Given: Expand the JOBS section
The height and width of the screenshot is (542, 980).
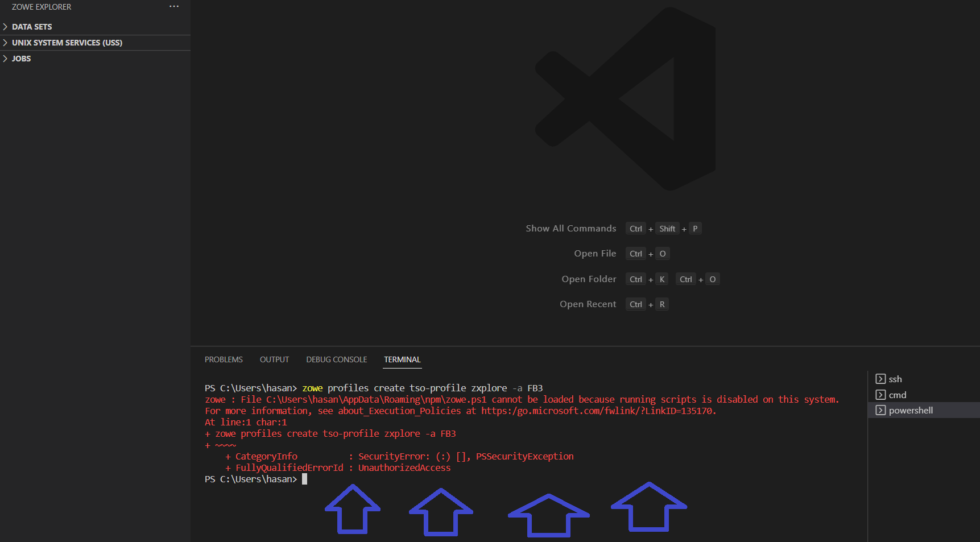Looking at the screenshot, I should point(5,59).
